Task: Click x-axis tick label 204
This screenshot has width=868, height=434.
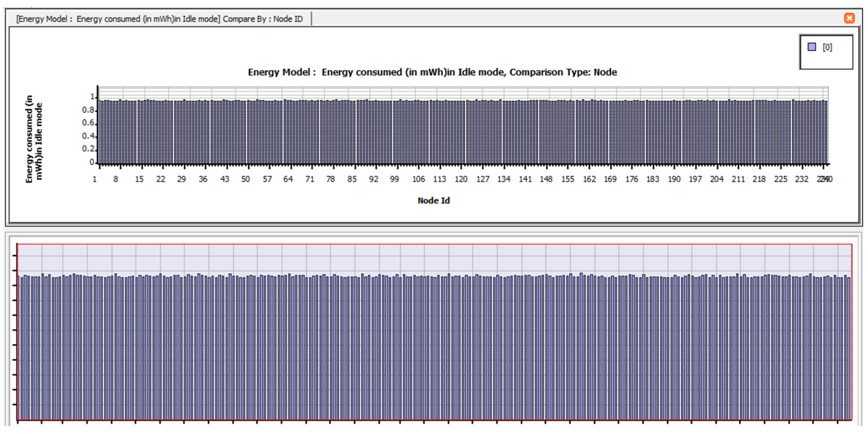Action: coord(717,179)
